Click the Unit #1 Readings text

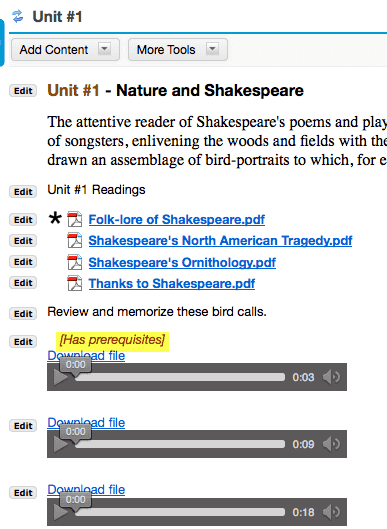(96, 190)
